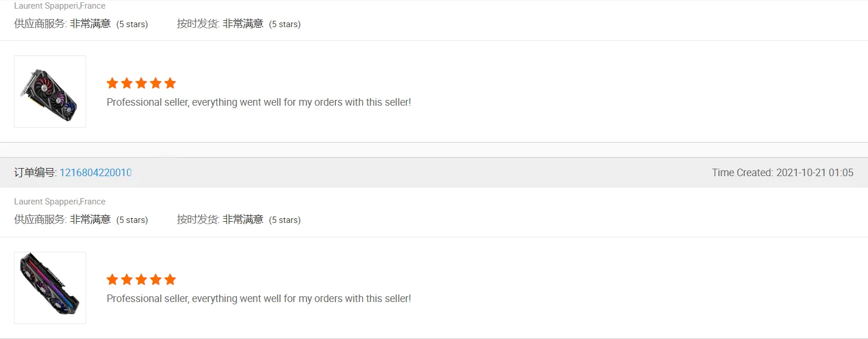Image resolution: width=868 pixels, height=339 pixels.
Task: Click "(5 stars)" beside the lower 按时发货 rating
Action: (x=285, y=220)
